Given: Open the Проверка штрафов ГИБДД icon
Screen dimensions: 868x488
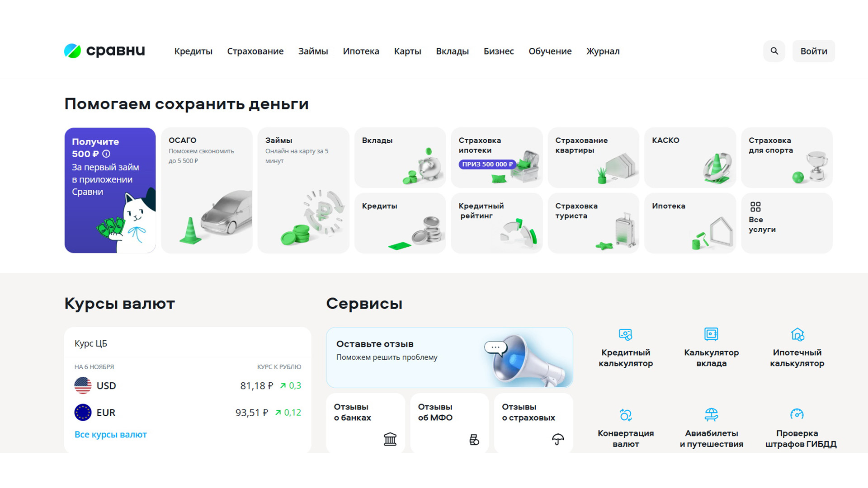Looking at the screenshot, I should [x=797, y=414].
